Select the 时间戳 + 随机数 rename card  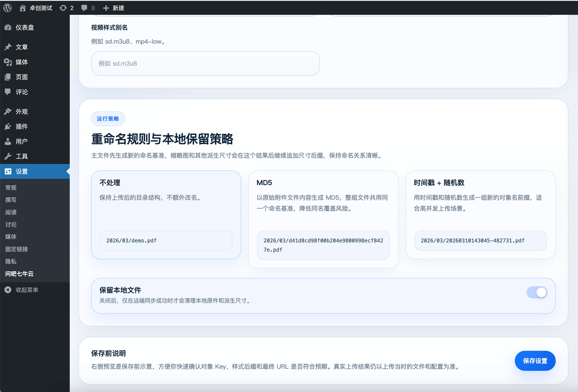pyautogui.click(x=480, y=215)
